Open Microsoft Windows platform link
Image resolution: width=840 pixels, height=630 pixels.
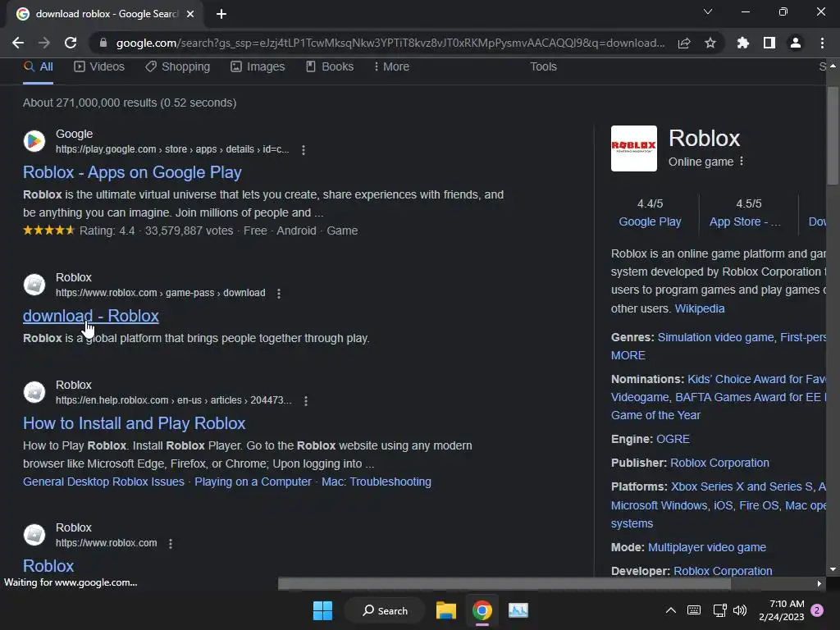pyautogui.click(x=659, y=505)
